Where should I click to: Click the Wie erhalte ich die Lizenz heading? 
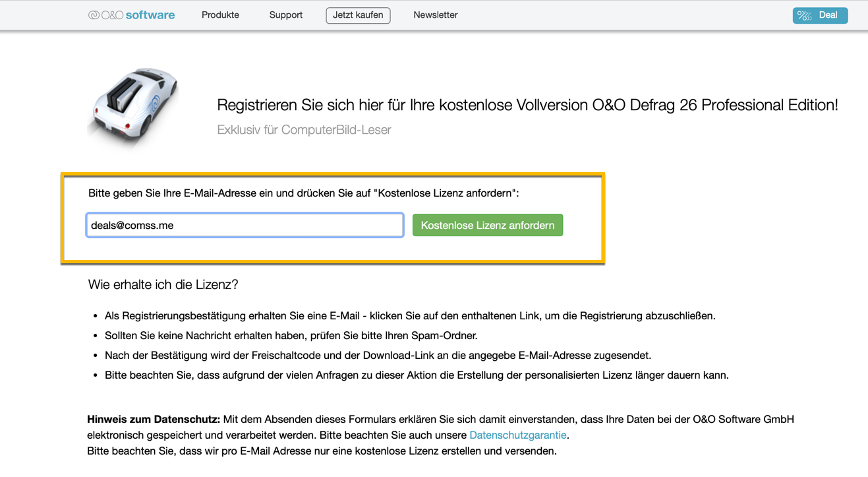[163, 285]
